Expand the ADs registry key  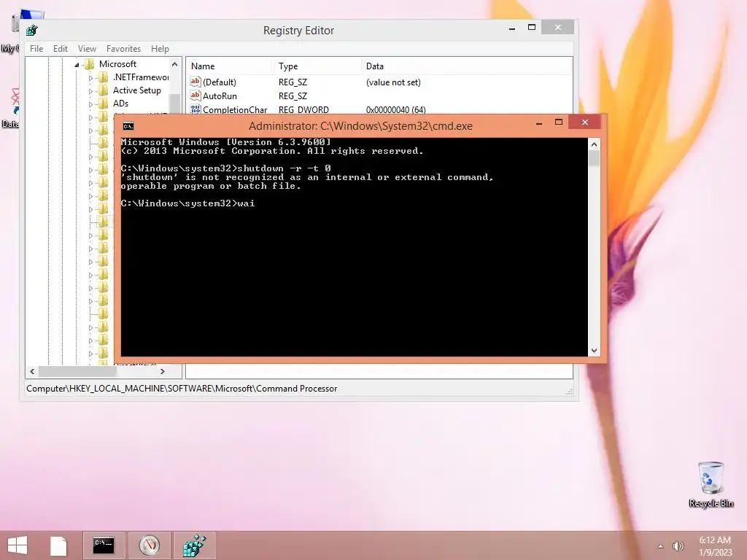click(x=90, y=104)
